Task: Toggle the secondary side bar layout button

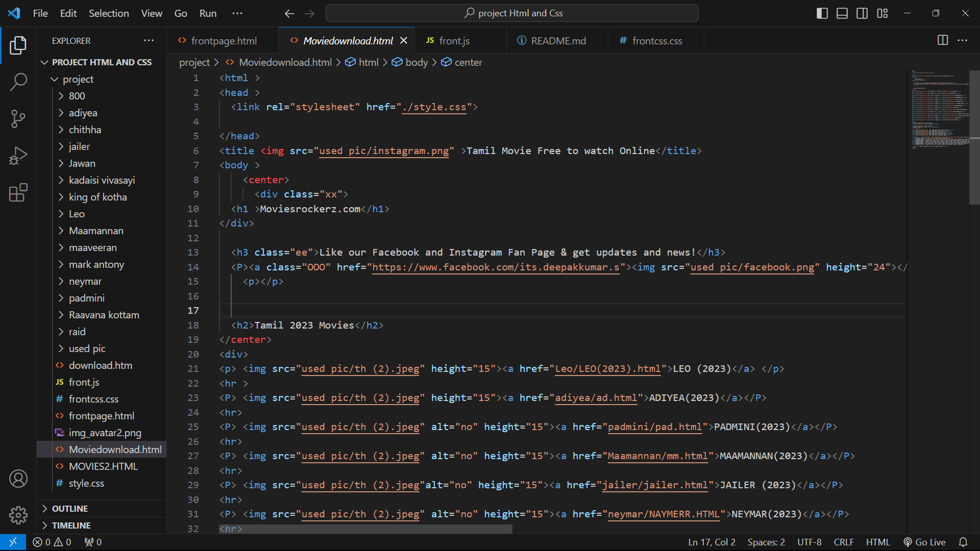Action: point(862,13)
